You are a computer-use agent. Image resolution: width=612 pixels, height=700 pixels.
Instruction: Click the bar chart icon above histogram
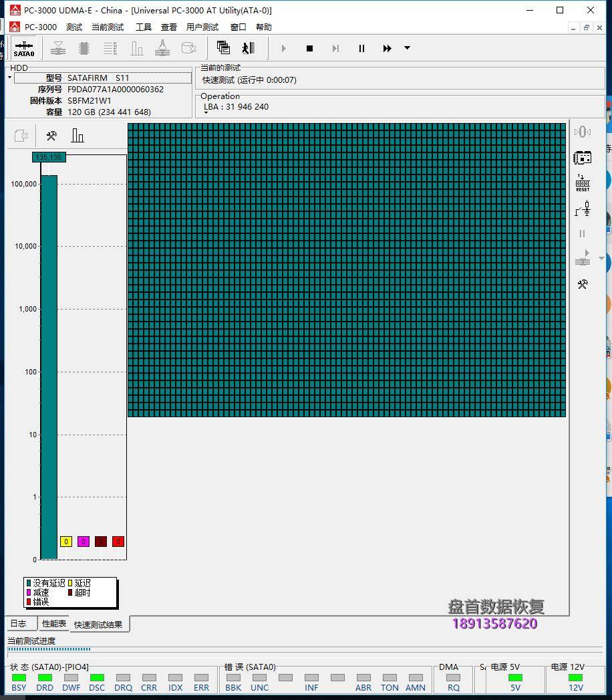[x=78, y=136]
